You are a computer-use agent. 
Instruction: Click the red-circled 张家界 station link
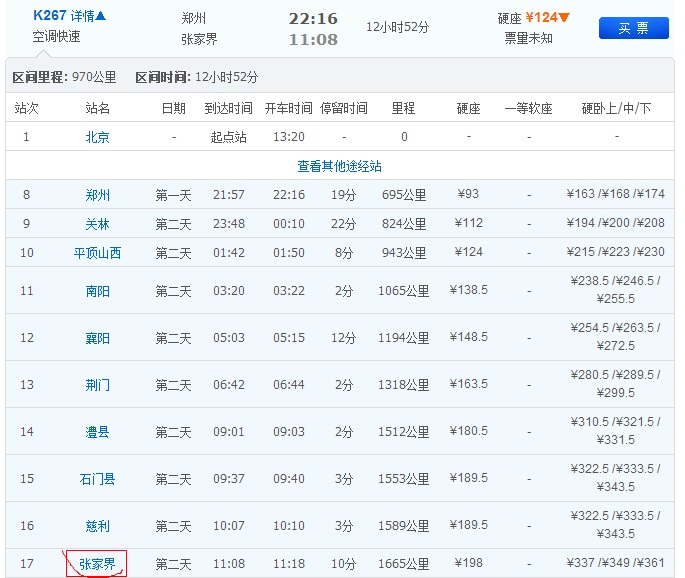click(97, 564)
